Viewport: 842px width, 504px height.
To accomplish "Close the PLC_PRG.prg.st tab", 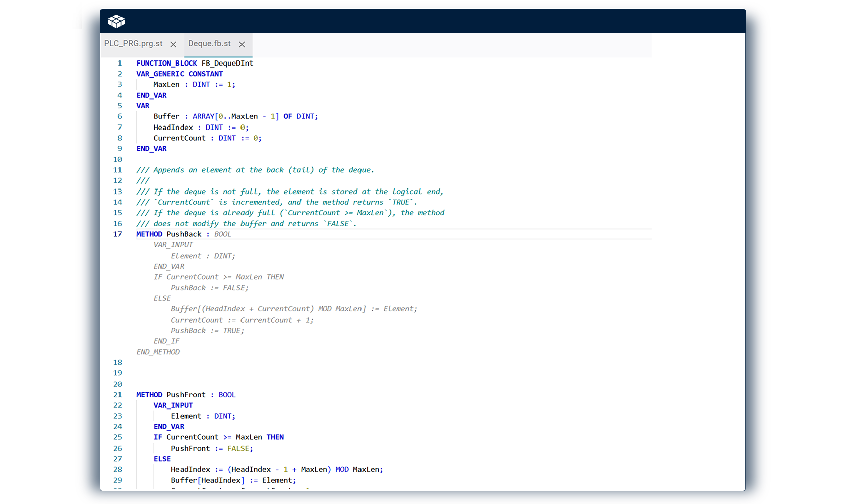I will [173, 44].
